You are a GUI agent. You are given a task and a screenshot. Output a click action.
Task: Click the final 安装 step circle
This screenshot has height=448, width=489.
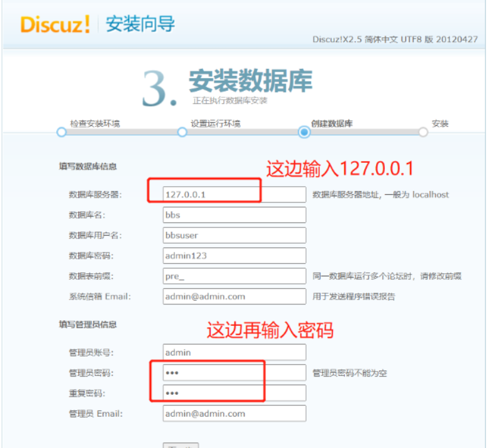coord(423,132)
